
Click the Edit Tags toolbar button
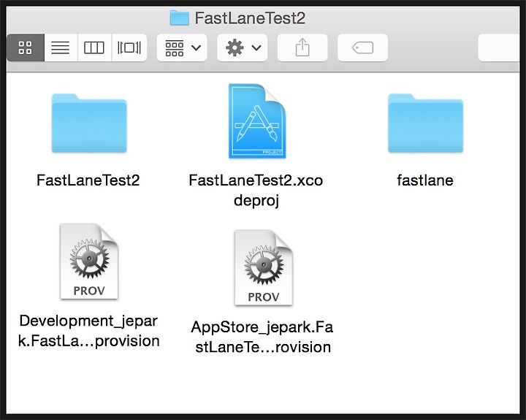pos(362,47)
